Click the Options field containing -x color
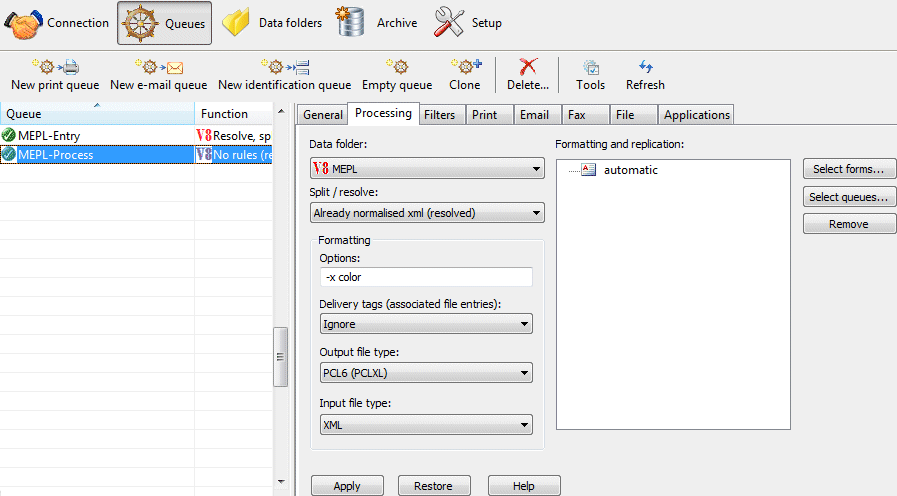This screenshot has width=897, height=496. 426,277
